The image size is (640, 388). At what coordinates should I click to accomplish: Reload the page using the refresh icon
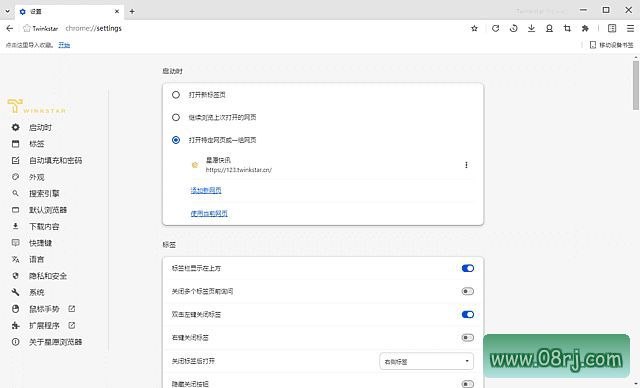click(x=496, y=29)
